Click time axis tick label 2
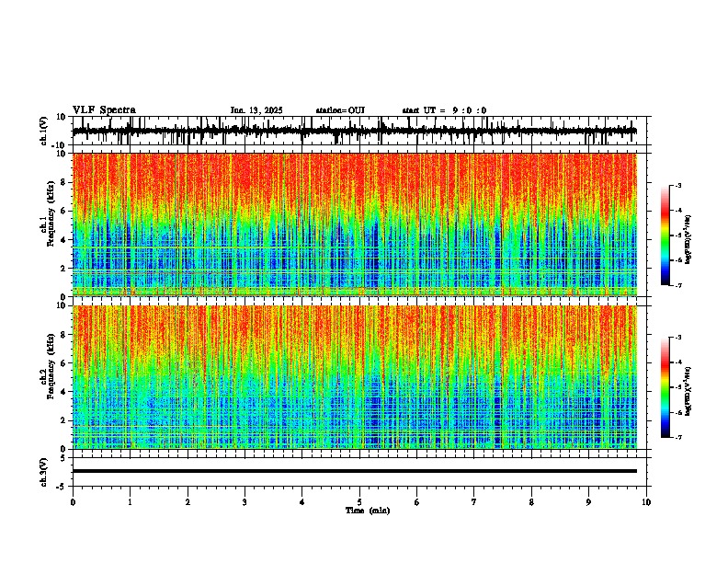This screenshot has width=728, height=563. click(x=188, y=502)
